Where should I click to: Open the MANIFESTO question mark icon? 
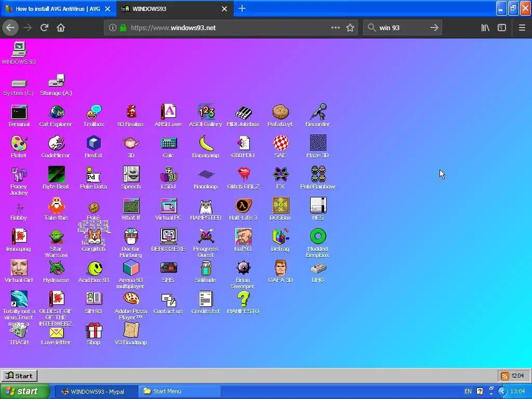click(243, 303)
